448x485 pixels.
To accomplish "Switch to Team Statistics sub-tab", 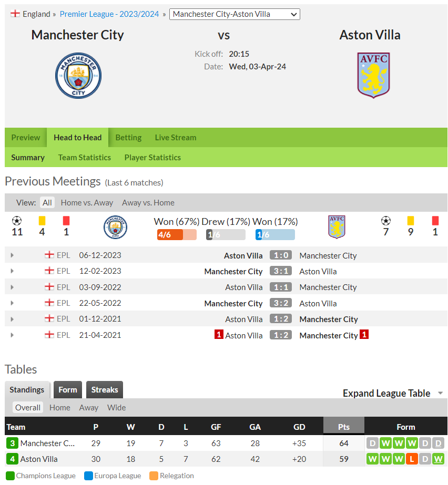I will [x=85, y=158].
